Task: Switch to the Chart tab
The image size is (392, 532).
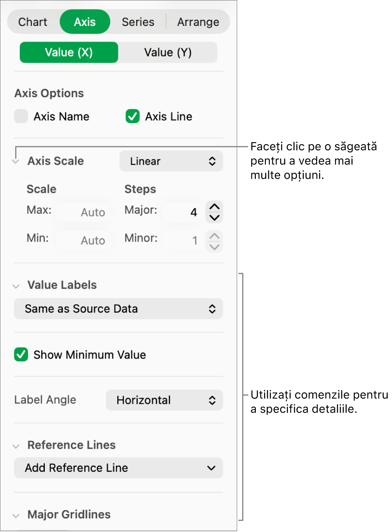Action: 33,22
